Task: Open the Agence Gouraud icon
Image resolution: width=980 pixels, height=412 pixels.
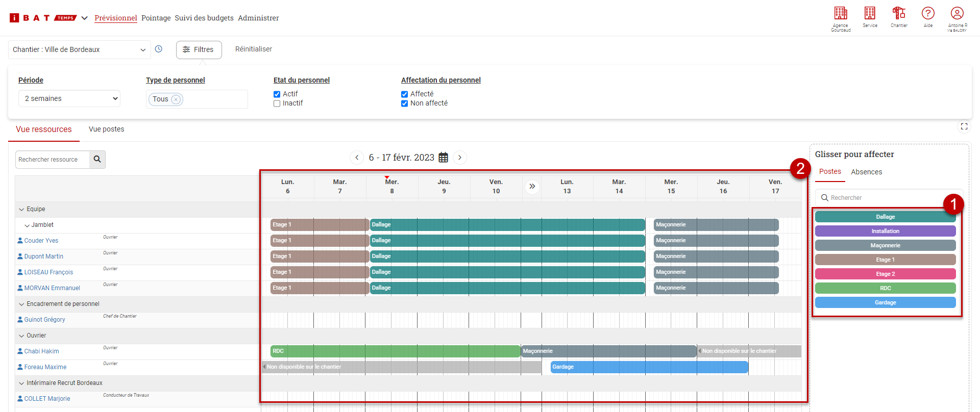Action: click(841, 14)
